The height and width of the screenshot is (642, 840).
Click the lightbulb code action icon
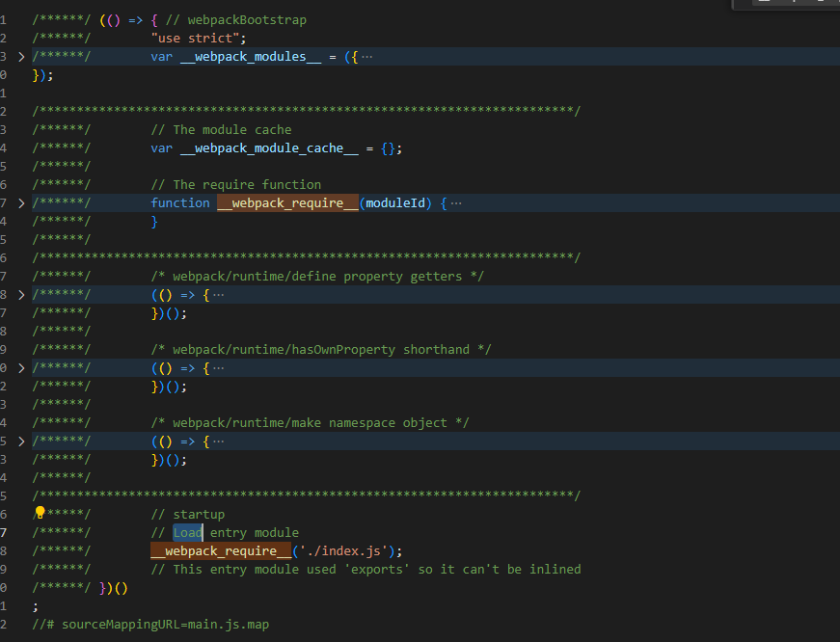tap(41, 513)
